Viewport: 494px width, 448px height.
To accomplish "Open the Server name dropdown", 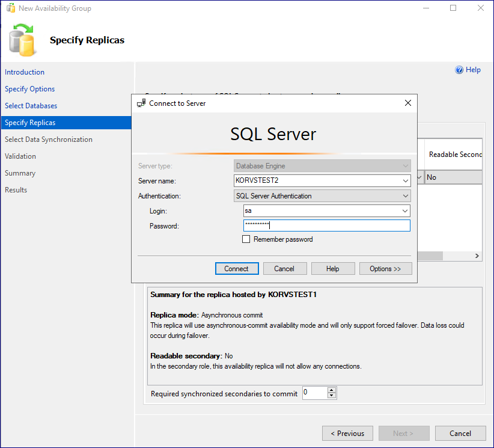I will [x=405, y=181].
